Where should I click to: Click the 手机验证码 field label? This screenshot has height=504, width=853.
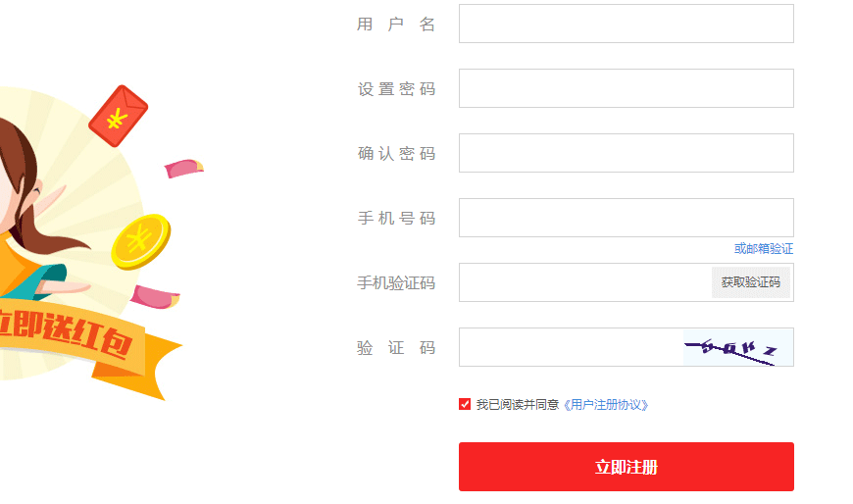[396, 283]
